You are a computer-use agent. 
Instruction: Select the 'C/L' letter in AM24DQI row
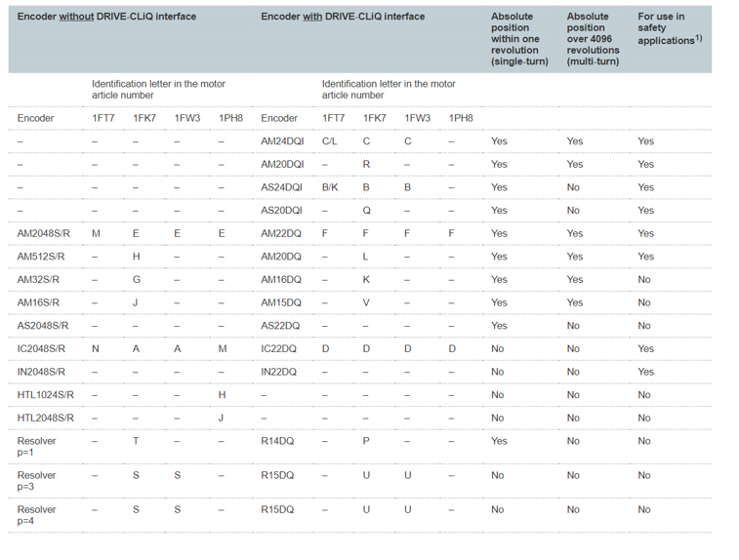pyautogui.click(x=329, y=141)
